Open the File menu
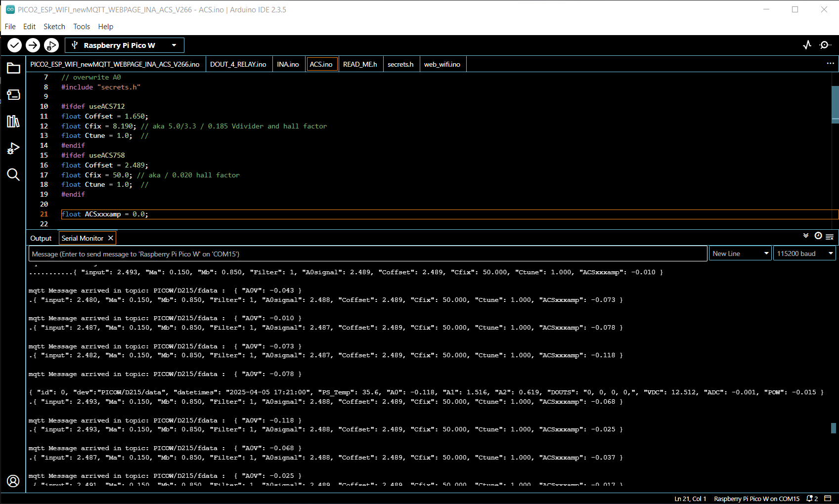Viewport: 839px width, 504px height. [10, 27]
